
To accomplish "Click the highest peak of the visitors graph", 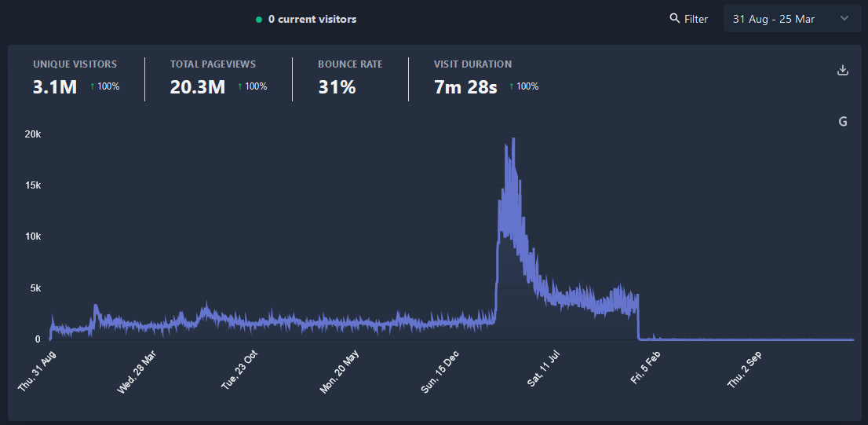I will click(x=514, y=138).
